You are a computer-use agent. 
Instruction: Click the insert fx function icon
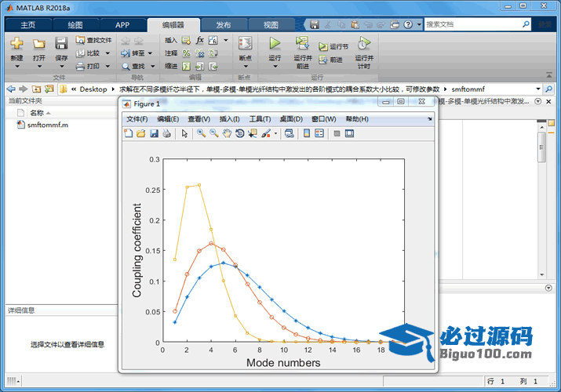[x=199, y=41]
